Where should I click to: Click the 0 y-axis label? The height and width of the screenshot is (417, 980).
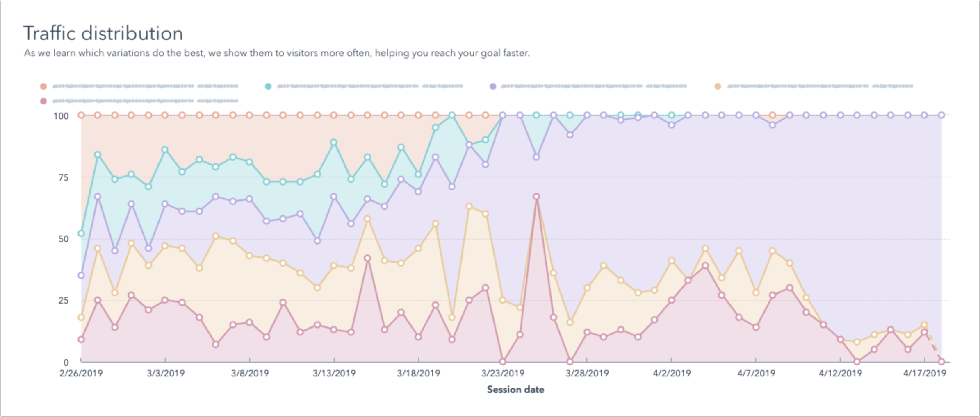[x=66, y=362]
